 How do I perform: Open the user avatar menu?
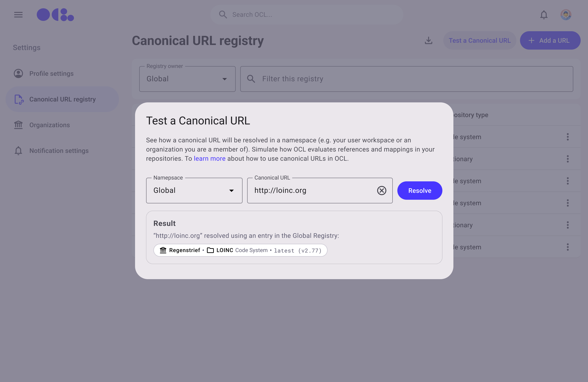565,15
